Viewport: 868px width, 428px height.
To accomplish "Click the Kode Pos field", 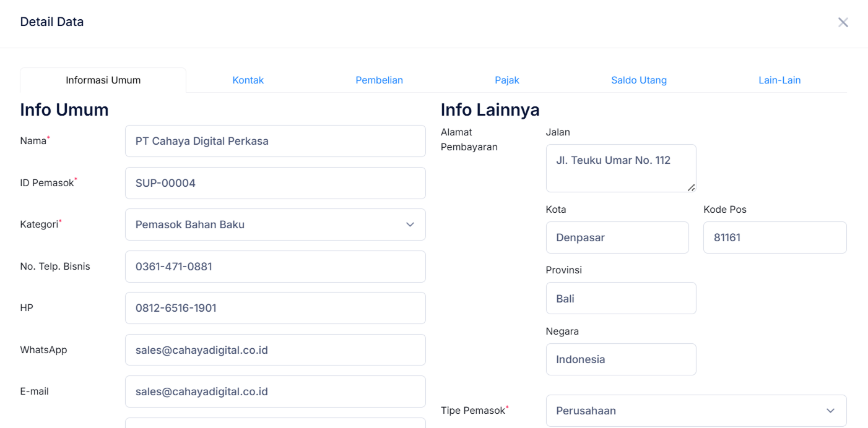I will 775,238.
